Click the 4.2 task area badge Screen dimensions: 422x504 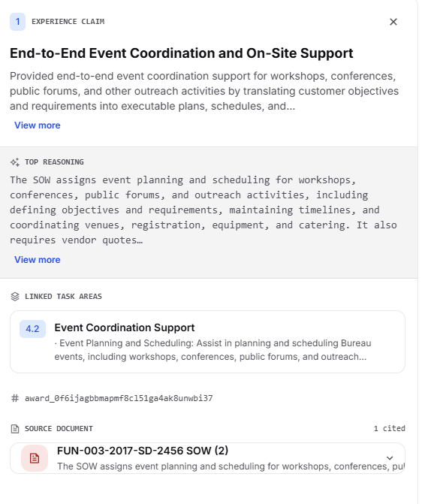click(32, 329)
